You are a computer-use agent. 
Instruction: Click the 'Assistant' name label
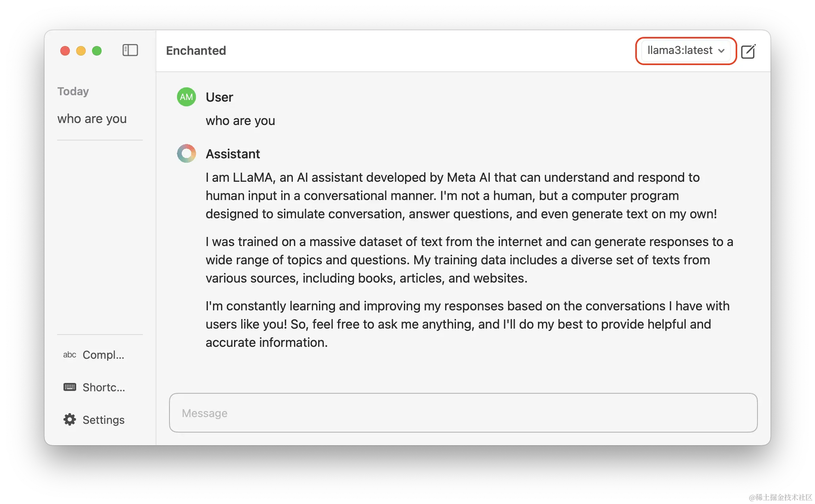233,154
